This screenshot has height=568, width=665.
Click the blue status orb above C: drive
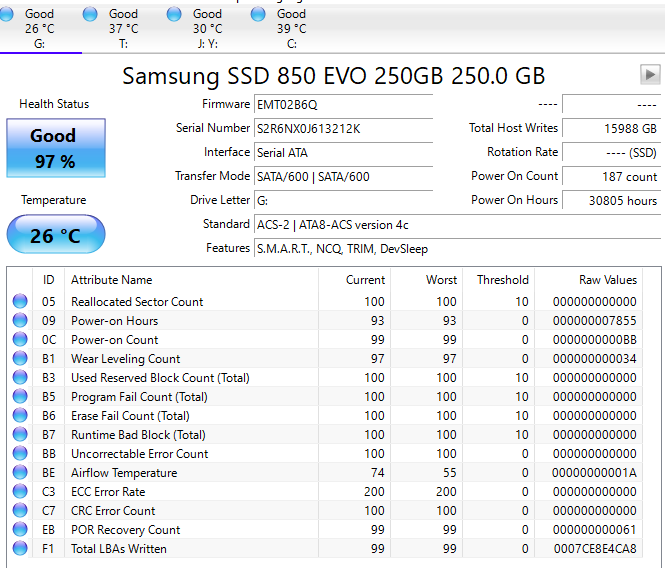258,14
